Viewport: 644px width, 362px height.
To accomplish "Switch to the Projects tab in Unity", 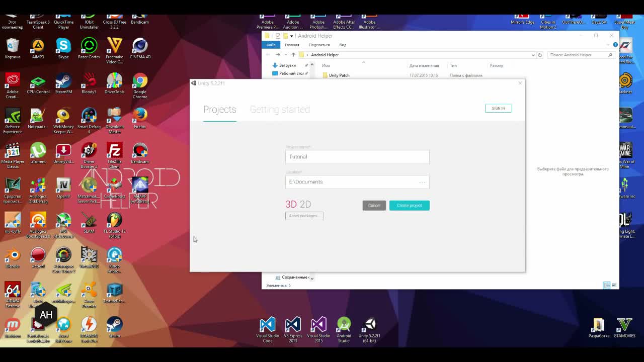I will (219, 109).
